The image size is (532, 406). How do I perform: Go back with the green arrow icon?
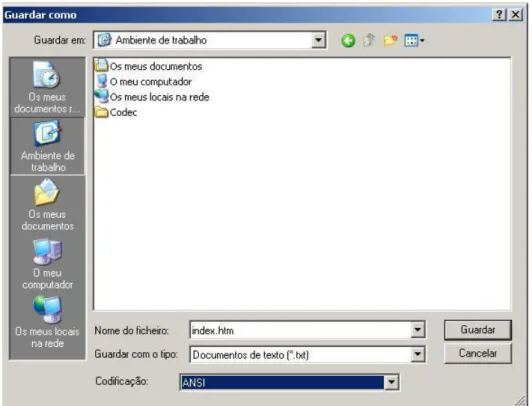pyautogui.click(x=348, y=41)
